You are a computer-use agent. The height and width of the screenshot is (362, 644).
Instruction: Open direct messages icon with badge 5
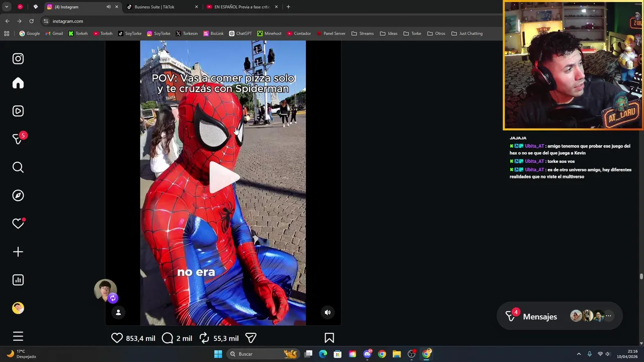pos(18,139)
